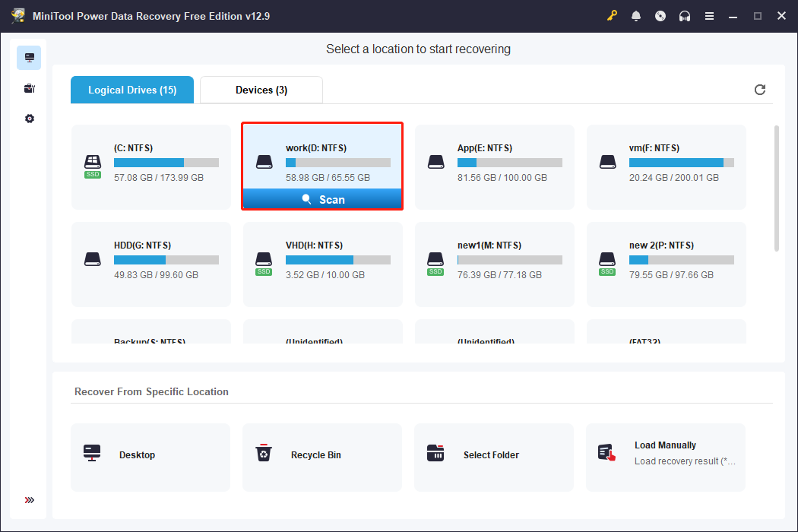Select the 76.39 GB / 77.18 GB text
798x532 pixels.
[500, 275]
